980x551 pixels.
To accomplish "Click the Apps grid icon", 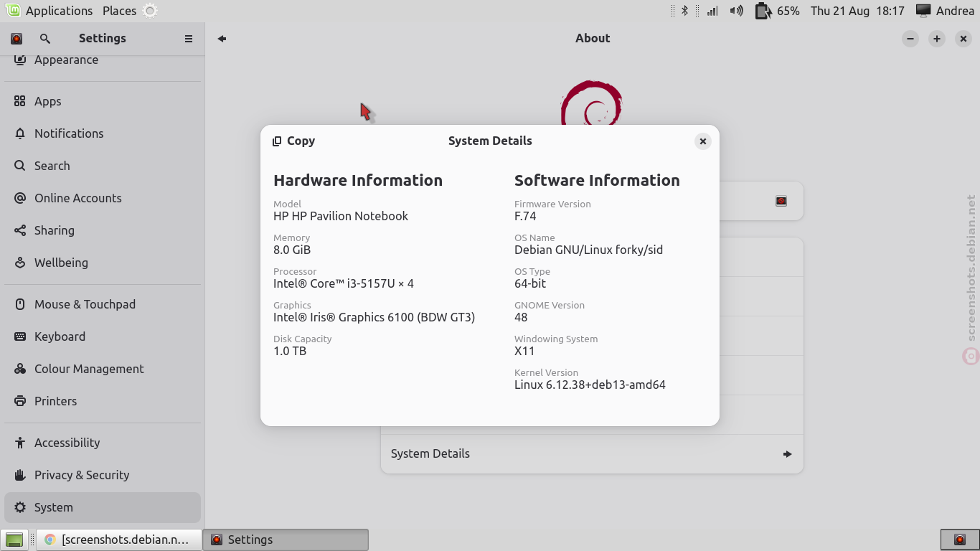I will point(20,101).
